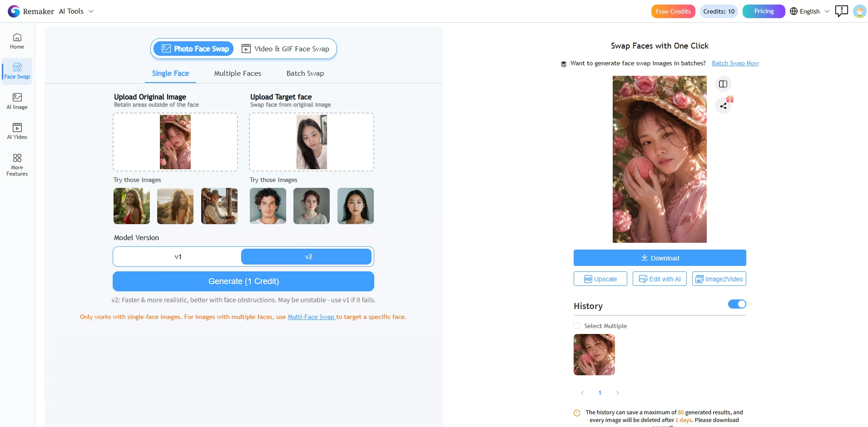
Task: Share the result with share icon
Action: tap(723, 106)
